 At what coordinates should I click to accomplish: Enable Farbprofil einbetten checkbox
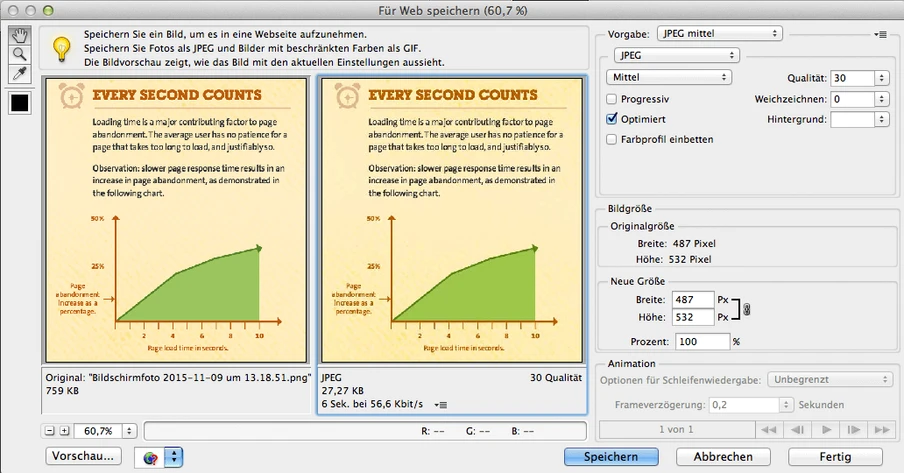click(x=612, y=139)
